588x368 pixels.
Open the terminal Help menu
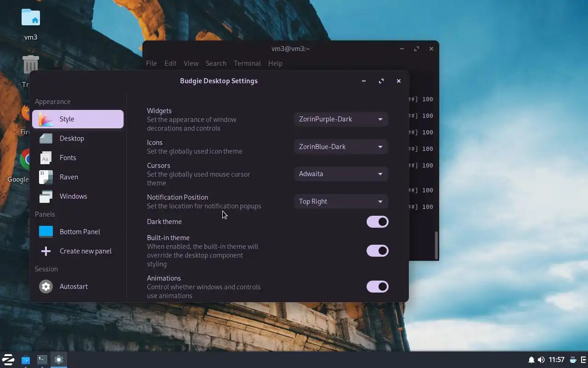click(x=275, y=63)
